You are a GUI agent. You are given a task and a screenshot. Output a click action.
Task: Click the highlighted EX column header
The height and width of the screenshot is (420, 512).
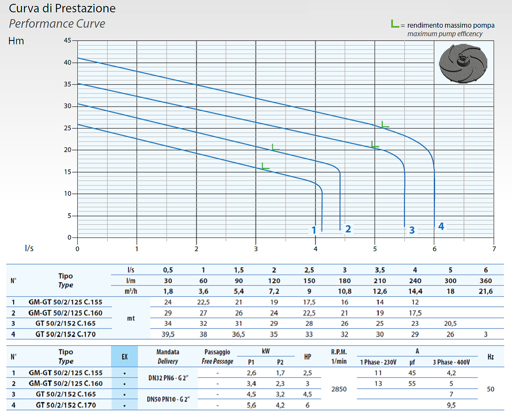(x=125, y=356)
